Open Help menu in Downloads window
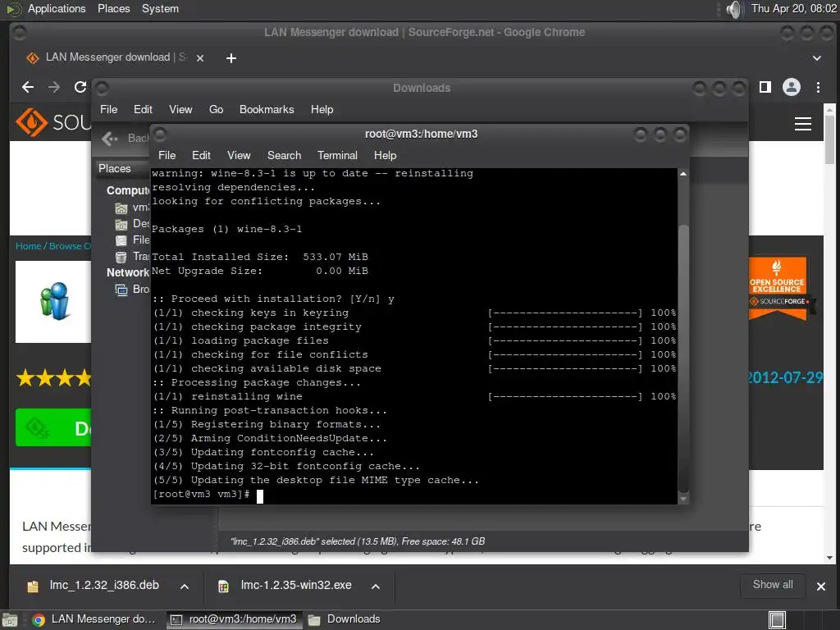Viewport: 840px width, 630px height. point(322,109)
